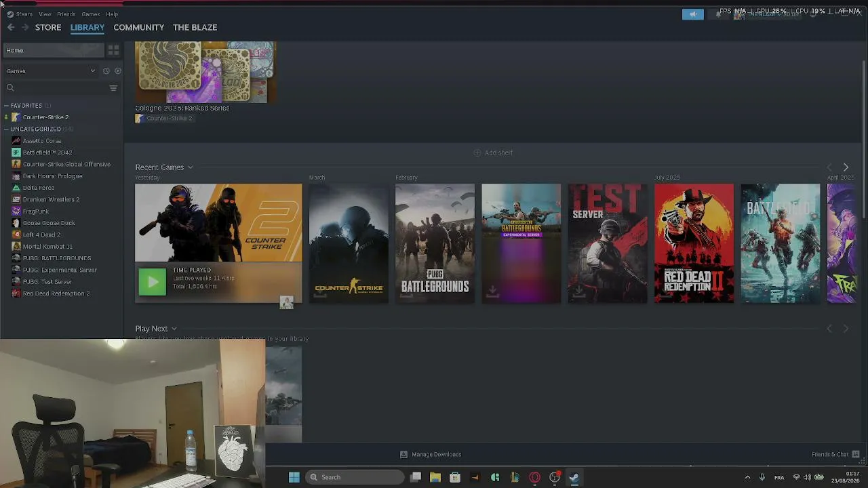
Task: Go to the STORE tab
Action: (48, 27)
